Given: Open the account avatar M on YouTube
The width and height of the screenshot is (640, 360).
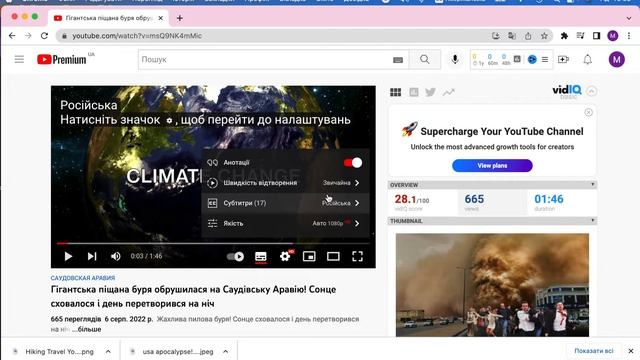Looking at the screenshot, I should 616,60.
